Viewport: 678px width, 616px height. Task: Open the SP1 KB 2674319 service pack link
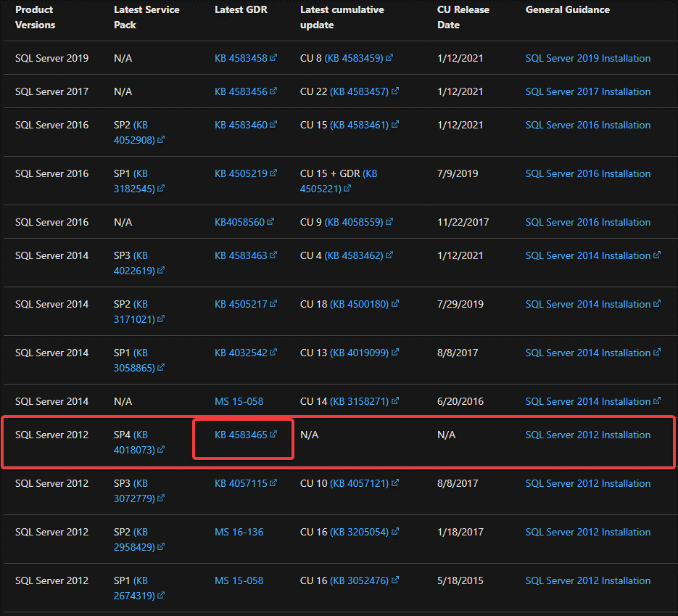click(x=134, y=588)
